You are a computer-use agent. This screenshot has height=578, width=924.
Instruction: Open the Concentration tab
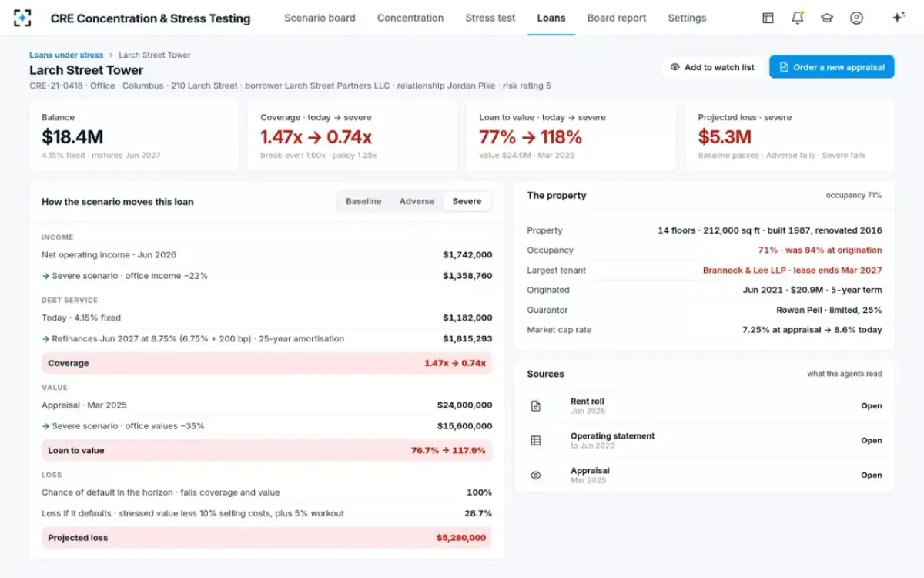click(x=410, y=18)
